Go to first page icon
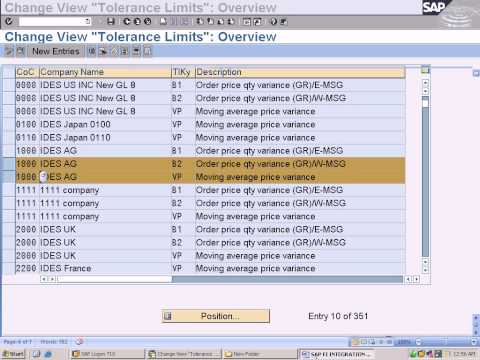The width and height of the screenshot is (480, 360). (200, 22)
